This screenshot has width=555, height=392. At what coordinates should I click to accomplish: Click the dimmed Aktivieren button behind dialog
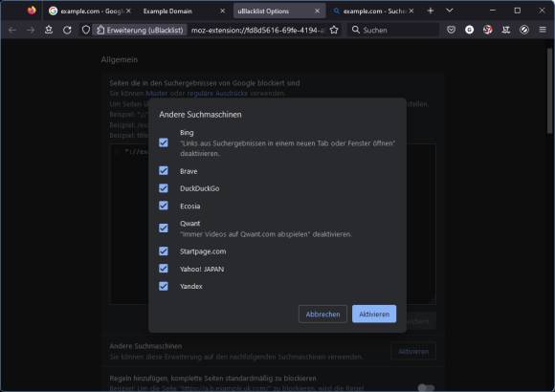[413, 351]
